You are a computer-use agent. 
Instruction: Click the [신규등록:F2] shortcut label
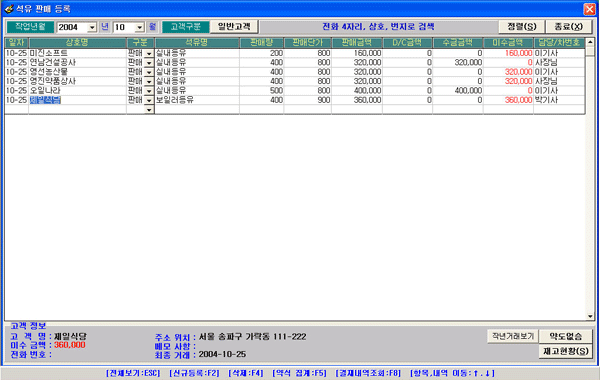pyautogui.click(x=194, y=373)
